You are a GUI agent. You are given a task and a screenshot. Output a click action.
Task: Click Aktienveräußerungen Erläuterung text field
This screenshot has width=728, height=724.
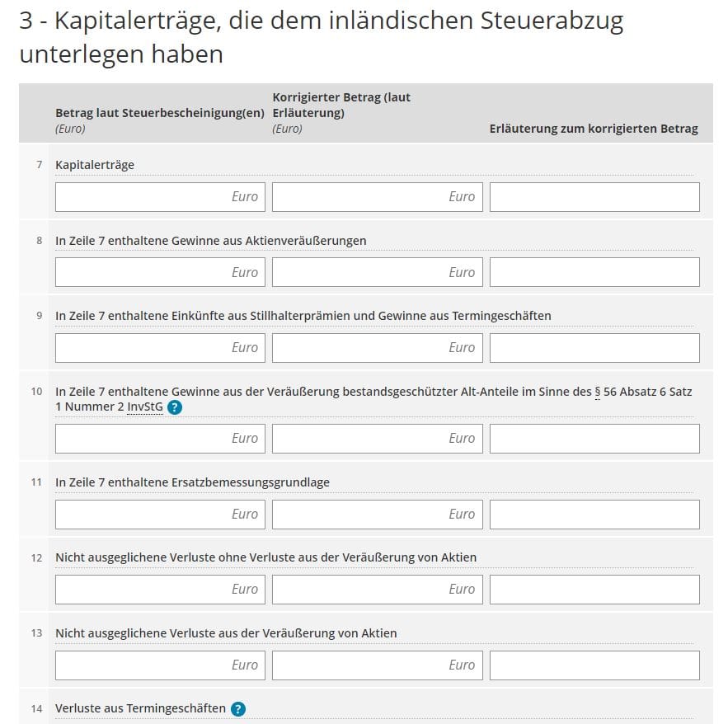click(x=594, y=272)
